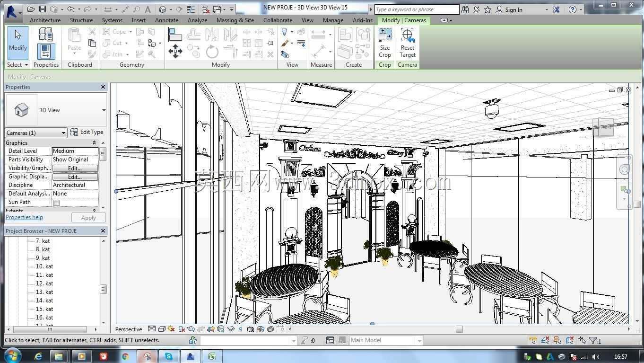Click Edit for Visibility/Graphics Overrides
The height and width of the screenshot is (363, 644).
coord(75,168)
